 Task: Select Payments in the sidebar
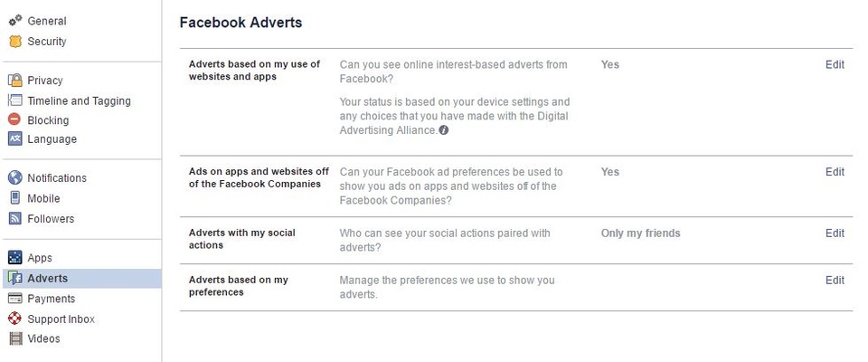point(51,299)
